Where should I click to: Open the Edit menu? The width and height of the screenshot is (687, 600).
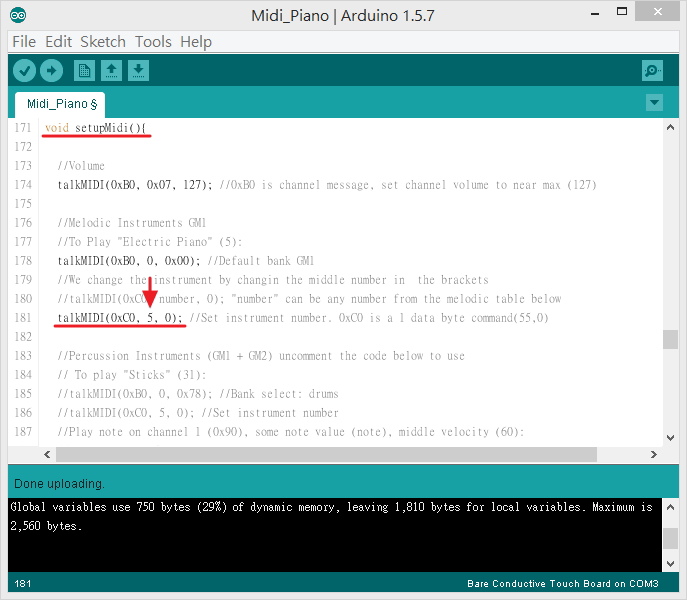58,42
